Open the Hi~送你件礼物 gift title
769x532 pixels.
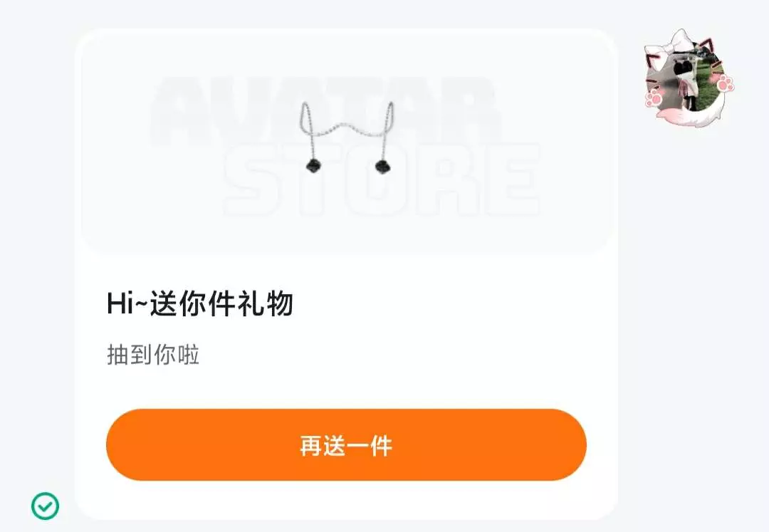point(200,303)
